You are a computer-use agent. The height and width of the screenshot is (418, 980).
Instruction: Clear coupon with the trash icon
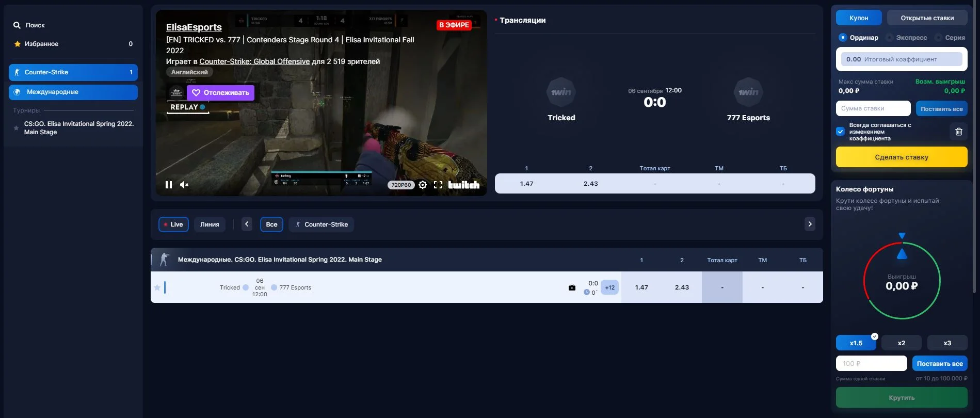(x=958, y=132)
